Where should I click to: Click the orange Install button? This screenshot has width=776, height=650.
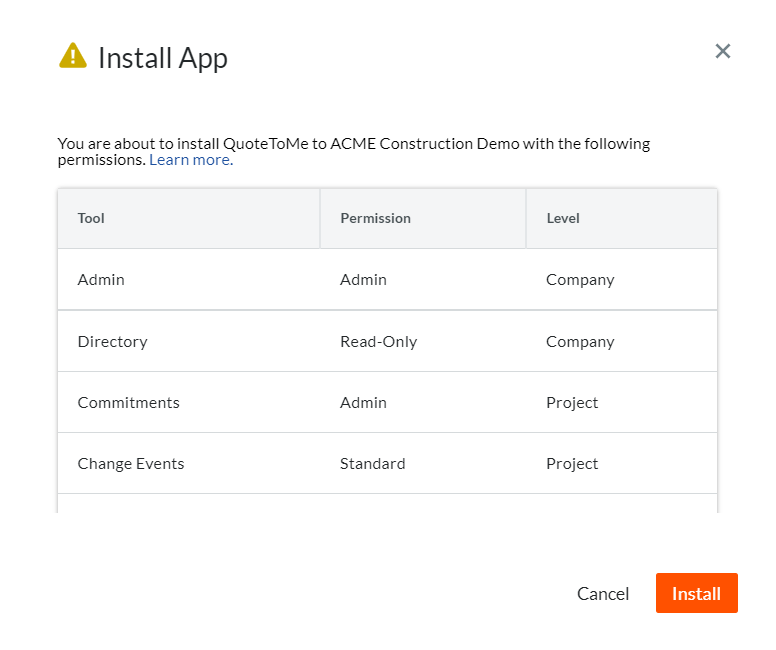tap(696, 593)
